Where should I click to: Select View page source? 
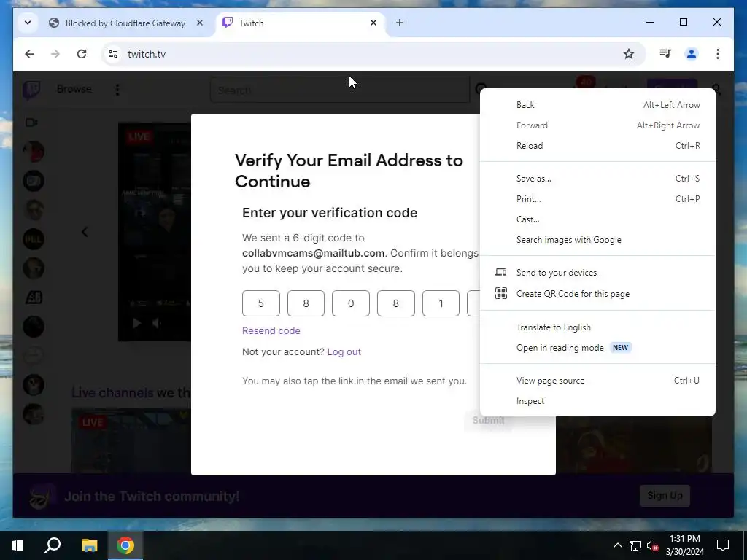coord(597,381)
